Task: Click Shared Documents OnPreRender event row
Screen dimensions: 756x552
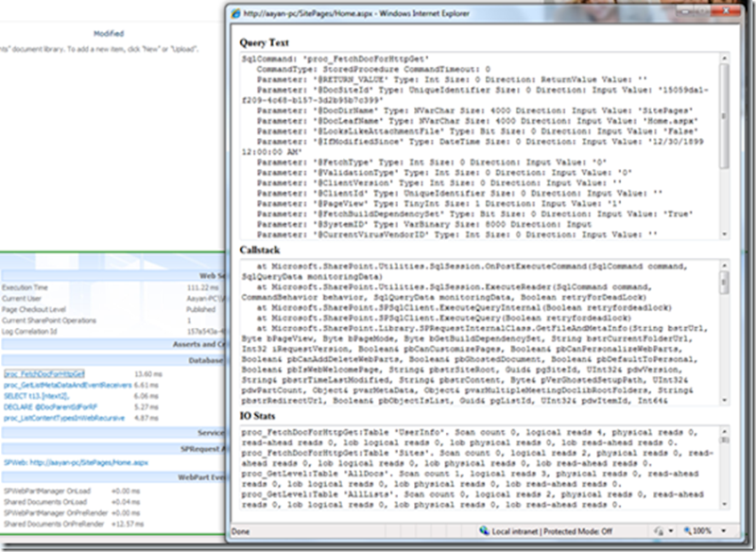Action: [74, 524]
